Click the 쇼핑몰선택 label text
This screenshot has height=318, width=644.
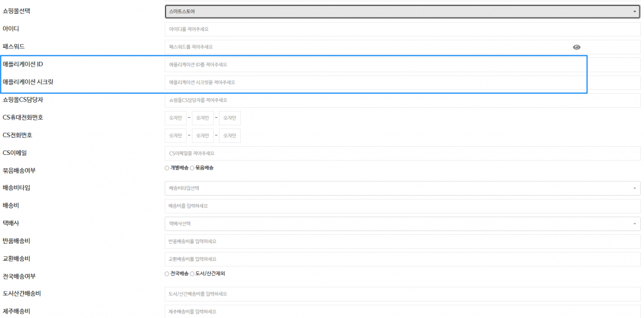tap(16, 11)
